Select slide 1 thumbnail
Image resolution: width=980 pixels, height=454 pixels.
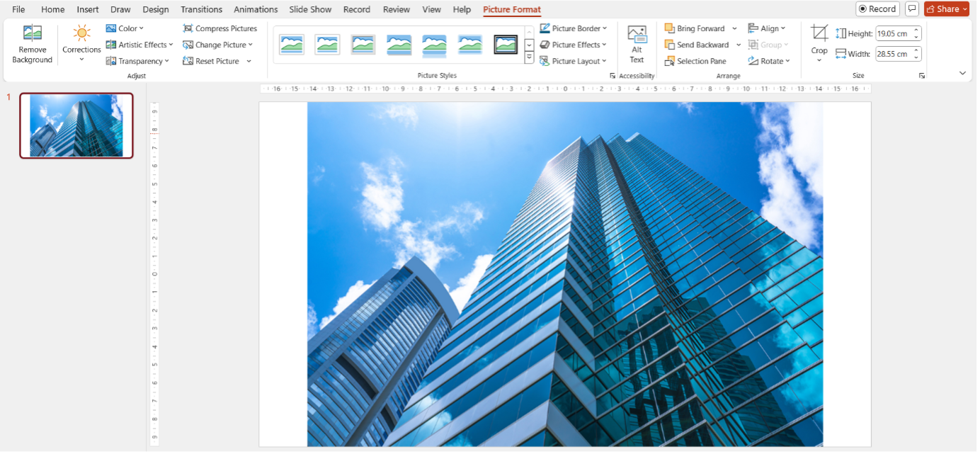pos(76,125)
